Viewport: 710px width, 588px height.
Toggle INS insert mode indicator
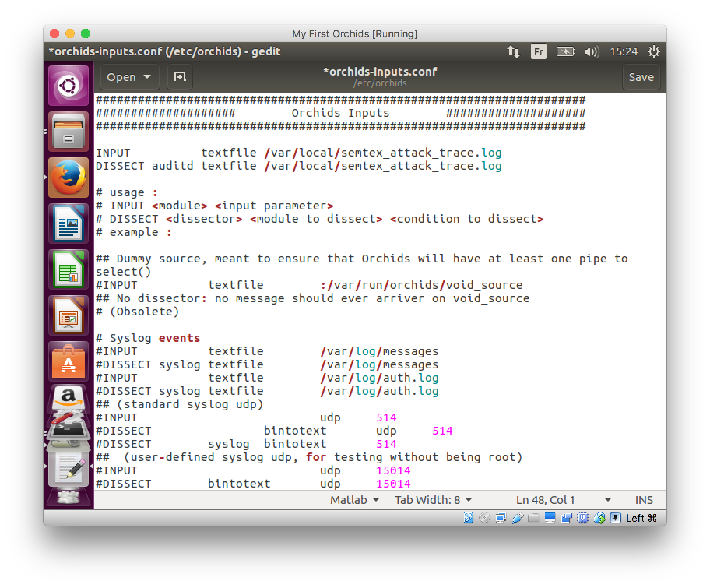point(644,500)
